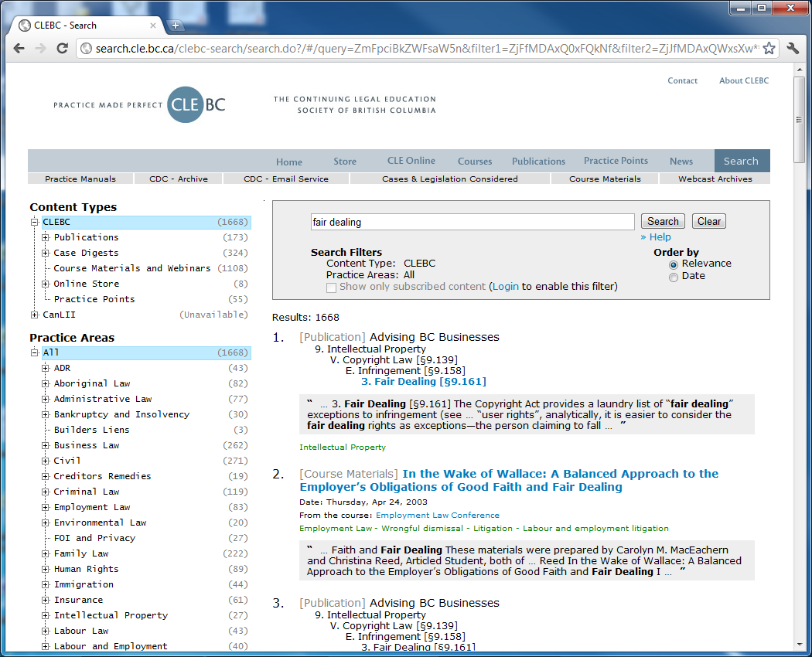Click the bookmark star in the address bar

click(768, 48)
